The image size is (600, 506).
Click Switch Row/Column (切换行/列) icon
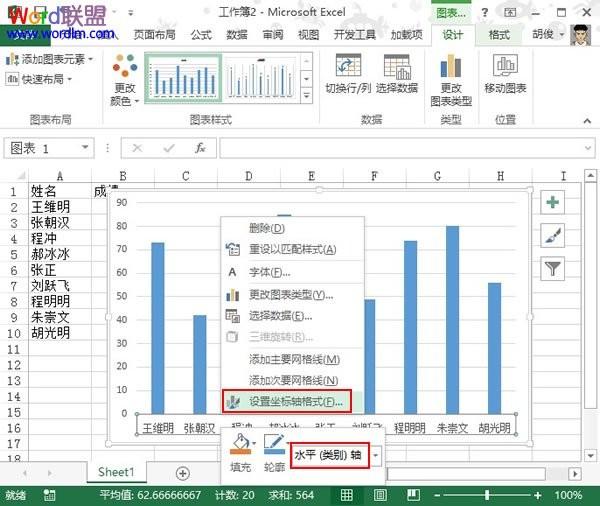[x=348, y=69]
